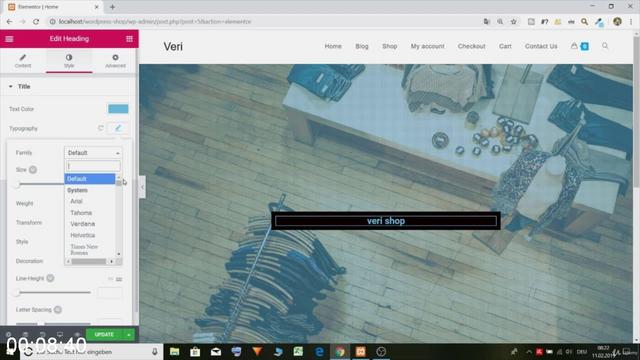640x360 pixels.
Task: Click the Line-Height value input box
Action: [x=110, y=293]
